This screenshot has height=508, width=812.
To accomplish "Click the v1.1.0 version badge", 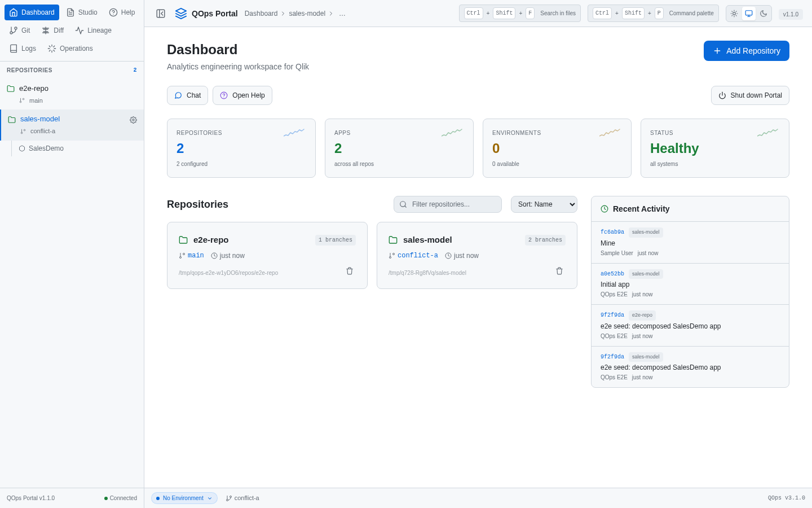I will click(791, 14).
